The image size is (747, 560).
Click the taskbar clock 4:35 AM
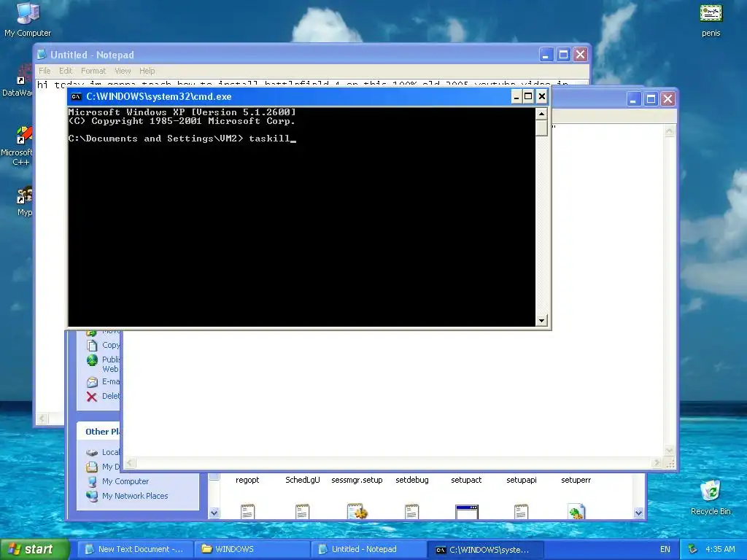[x=720, y=549]
